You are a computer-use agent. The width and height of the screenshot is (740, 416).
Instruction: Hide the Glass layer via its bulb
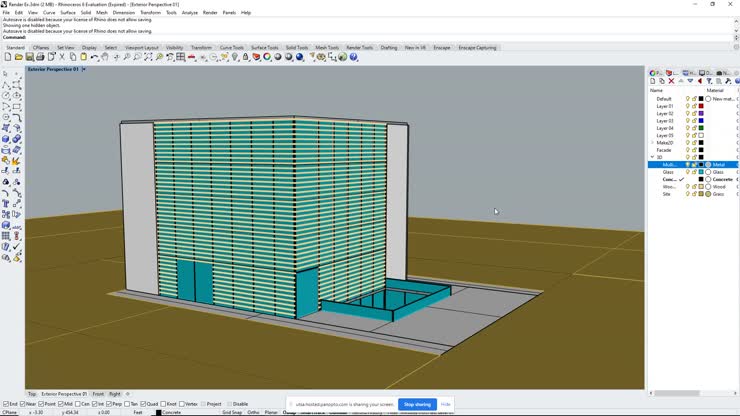tap(688, 172)
